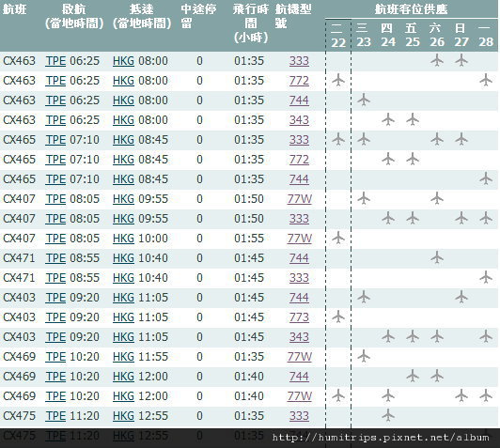Click the airplane icon for CX465 aircraft 772 on day 24
This screenshot has height=448, width=500.
pos(388,159)
